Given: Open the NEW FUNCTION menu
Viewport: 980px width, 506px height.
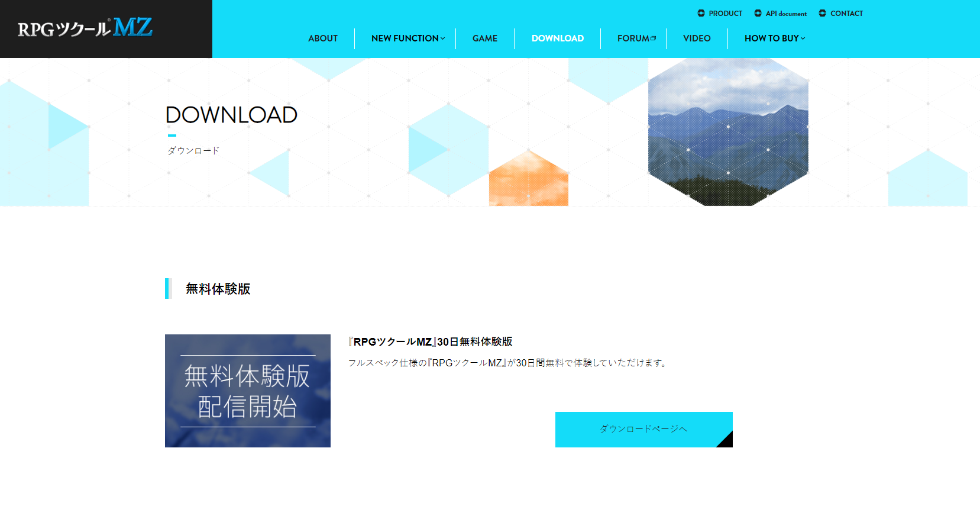Looking at the screenshot, I should [405, 38].
